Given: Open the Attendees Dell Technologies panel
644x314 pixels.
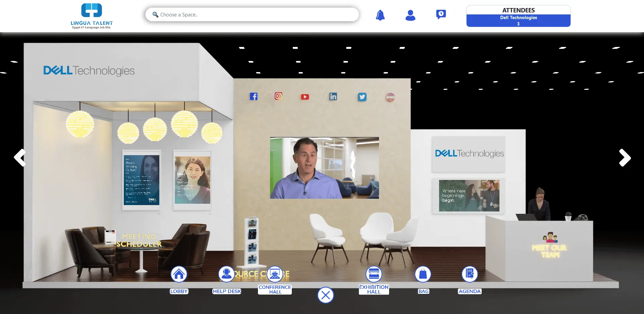Looking at the screenshot, I should [x=518, y=16].
